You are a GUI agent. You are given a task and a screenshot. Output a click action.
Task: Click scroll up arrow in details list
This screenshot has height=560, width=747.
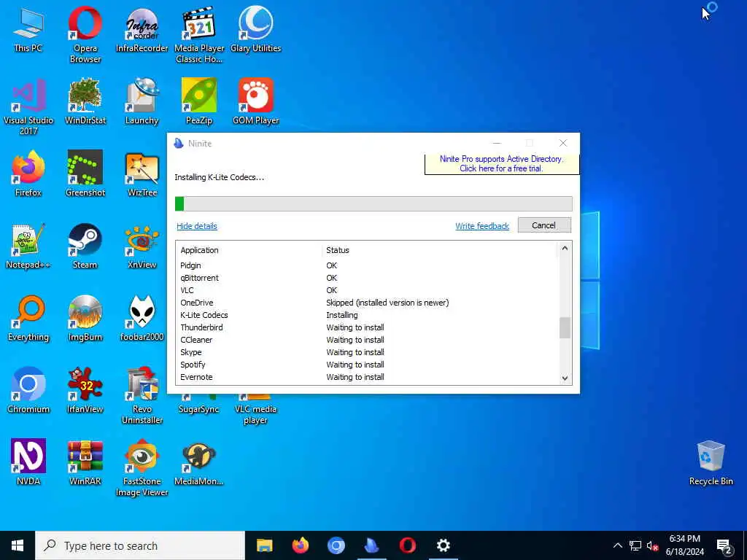565,248
